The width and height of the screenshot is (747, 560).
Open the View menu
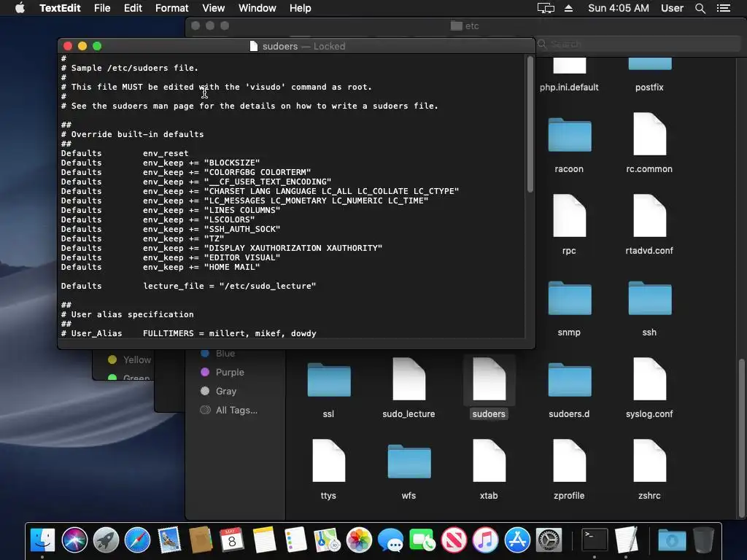(x=214, y=8)
